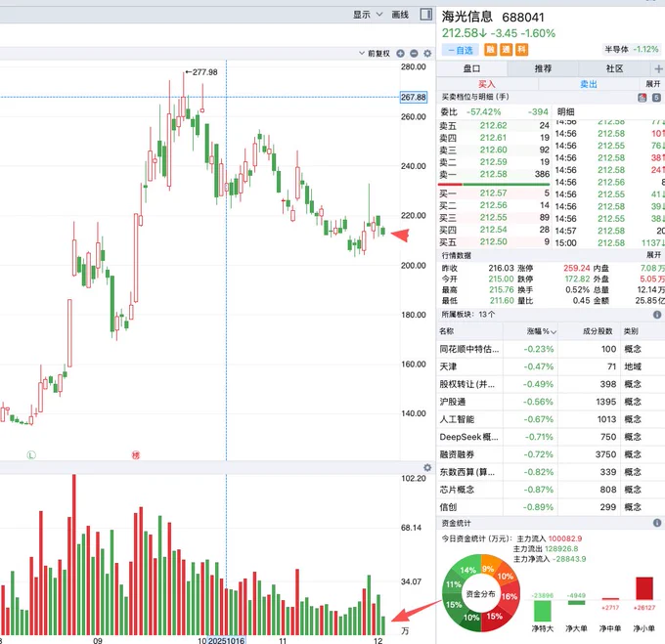Sort sectors by 涨幅% header
This screenshot has width=665, height=644.
(541, 331)
